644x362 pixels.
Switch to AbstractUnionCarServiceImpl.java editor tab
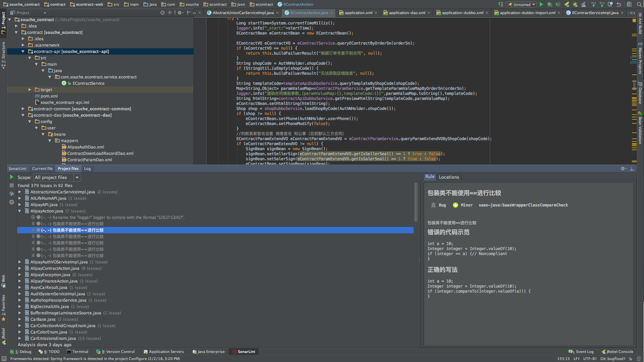click(243, 13)
